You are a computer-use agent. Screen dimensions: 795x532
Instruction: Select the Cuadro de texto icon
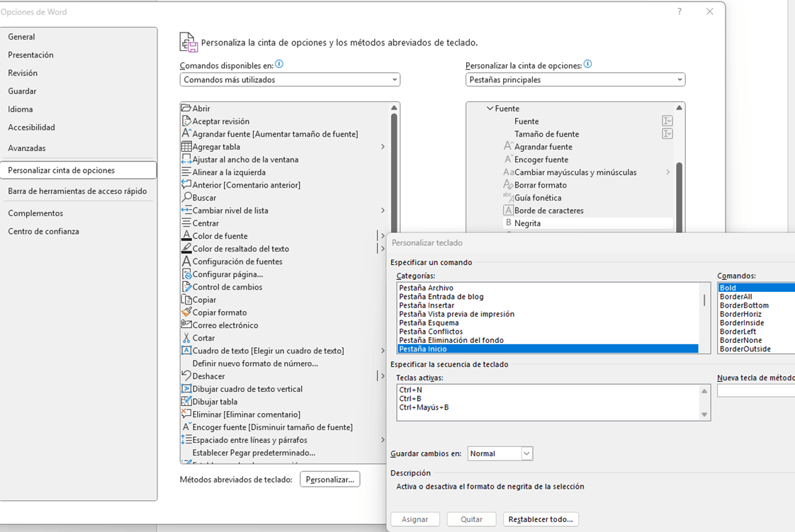tap(186, 351)
